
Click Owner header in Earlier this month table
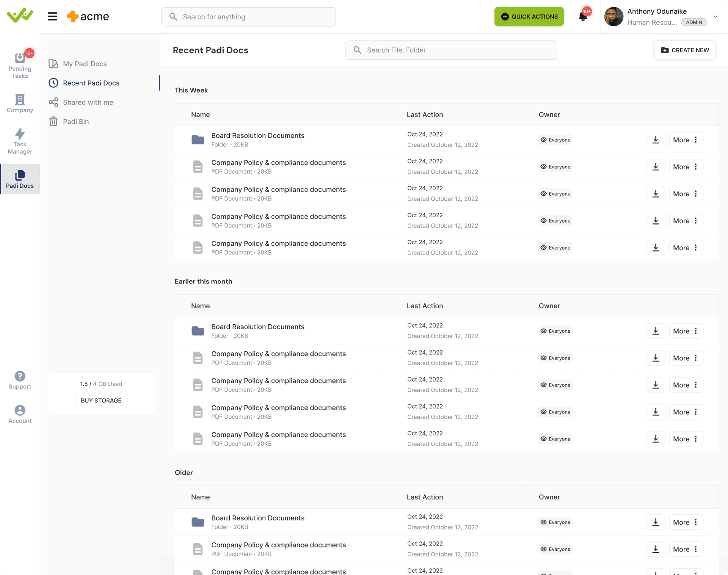pyautogui.click(x=549, y=306)
